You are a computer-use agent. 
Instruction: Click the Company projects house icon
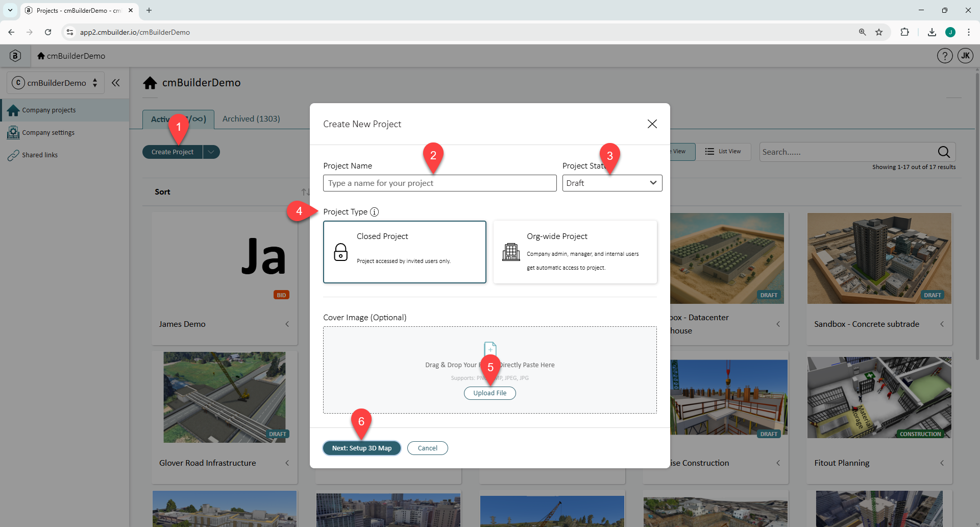click(13, 110)
